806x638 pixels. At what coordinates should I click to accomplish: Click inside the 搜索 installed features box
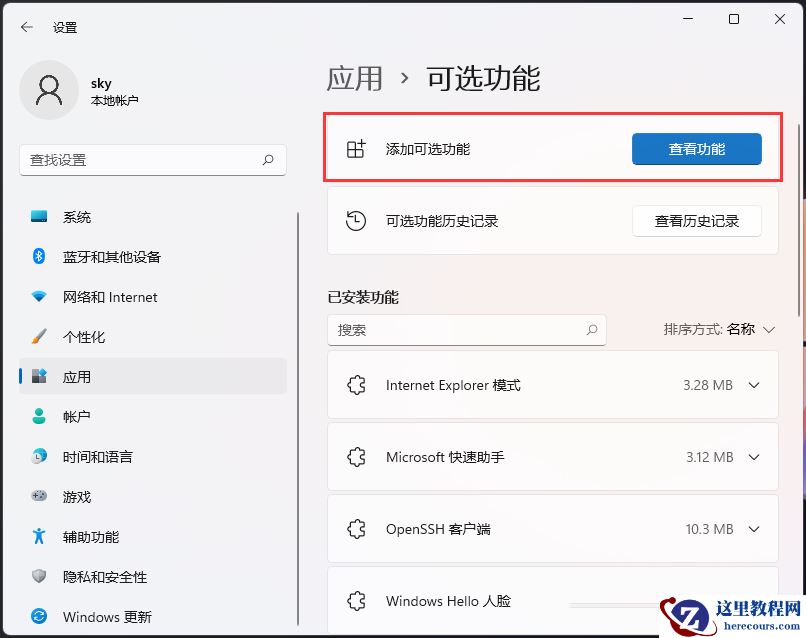pyautogui.click(x=460, y=330)
